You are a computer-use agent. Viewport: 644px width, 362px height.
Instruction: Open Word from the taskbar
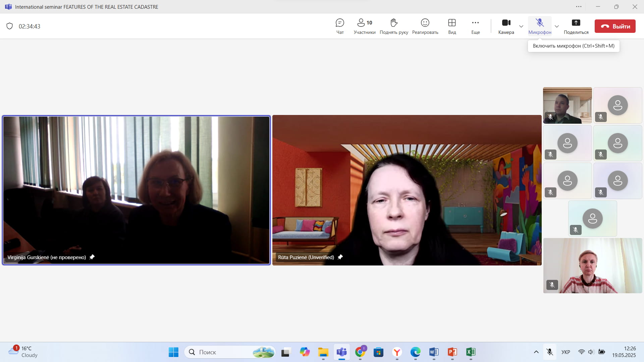pyautogui.click(x=434, y=352)
